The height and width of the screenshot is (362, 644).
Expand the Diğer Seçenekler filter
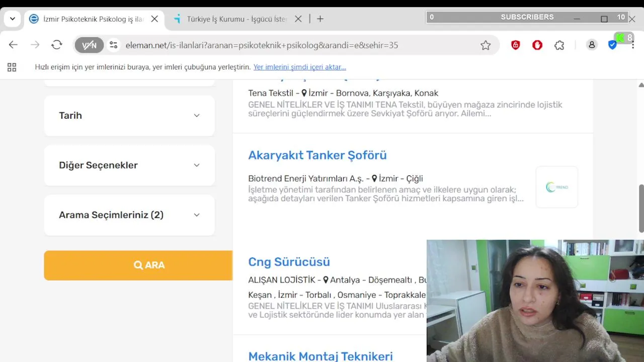[x=129, y=165]
